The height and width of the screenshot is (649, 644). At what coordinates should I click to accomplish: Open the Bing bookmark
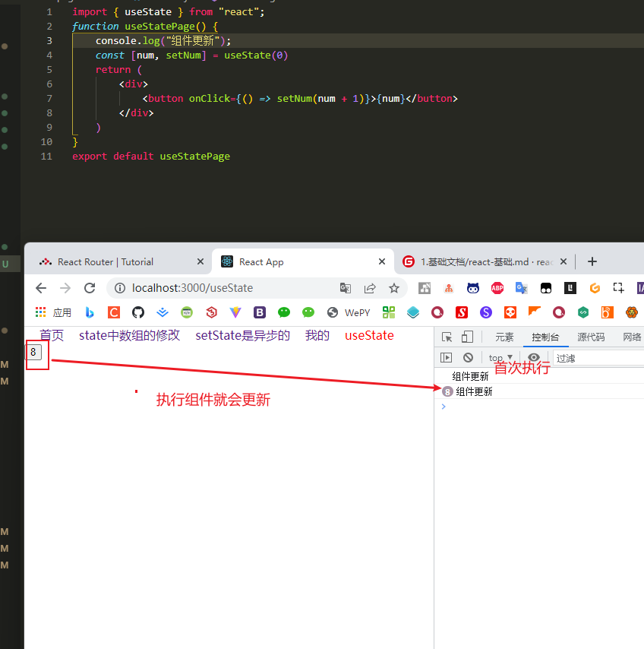click(x=90, y=312)
